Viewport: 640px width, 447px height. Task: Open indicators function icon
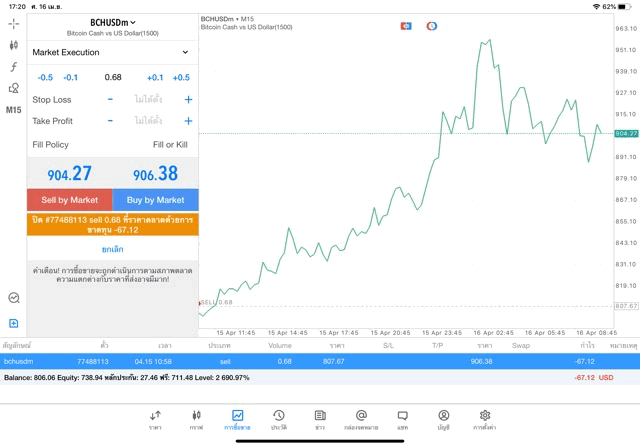point(13,67)
